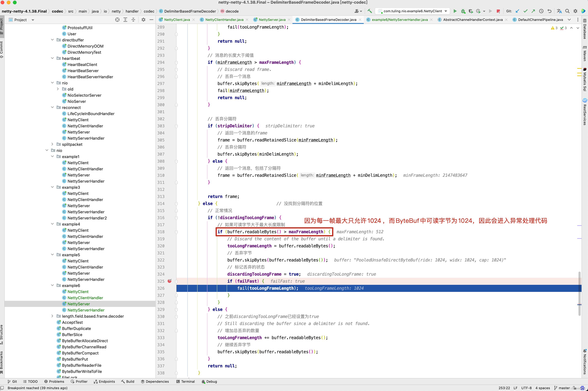Hide the Project tool window

tap(151, 20)
